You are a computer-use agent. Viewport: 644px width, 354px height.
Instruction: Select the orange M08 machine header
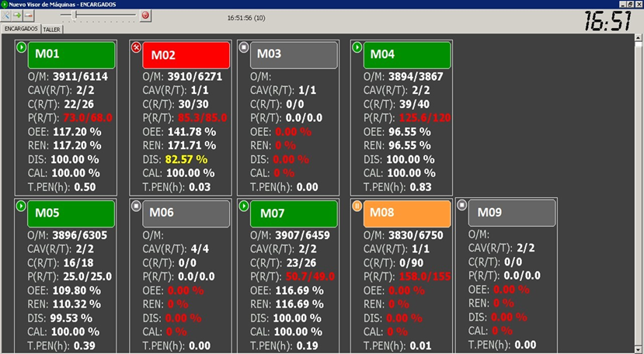point(407,213)
